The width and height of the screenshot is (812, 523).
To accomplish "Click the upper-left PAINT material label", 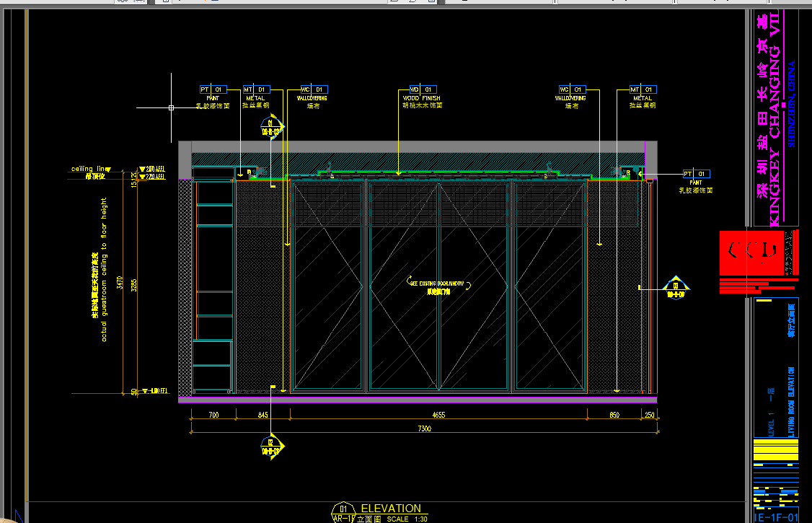I will pyautogui.click(x=213, y=98).
